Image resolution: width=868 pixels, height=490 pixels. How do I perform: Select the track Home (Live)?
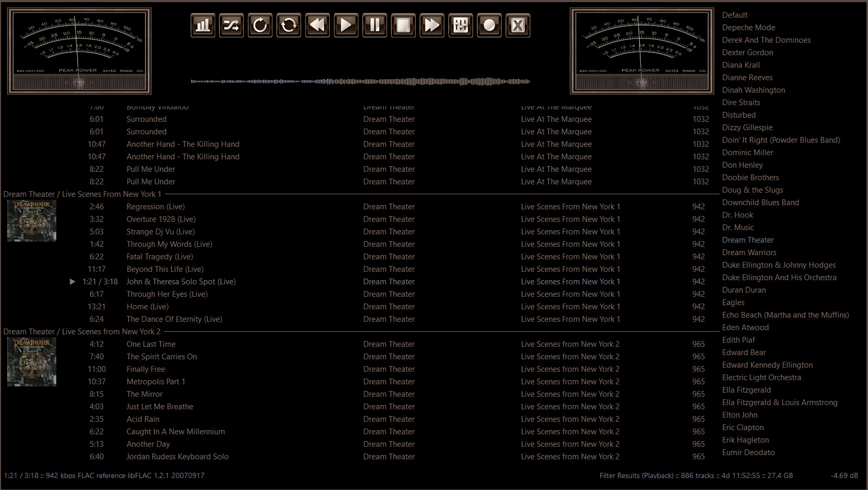point(147,307)
